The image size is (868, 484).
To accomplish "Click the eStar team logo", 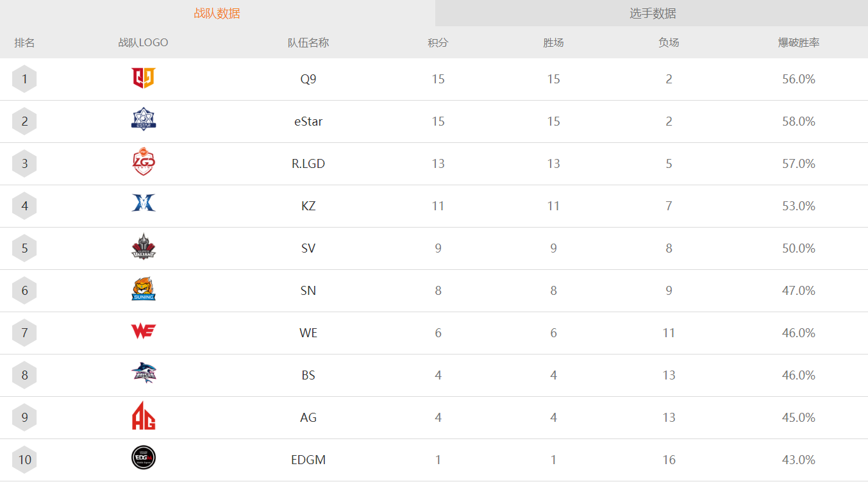I will [144, 120].
